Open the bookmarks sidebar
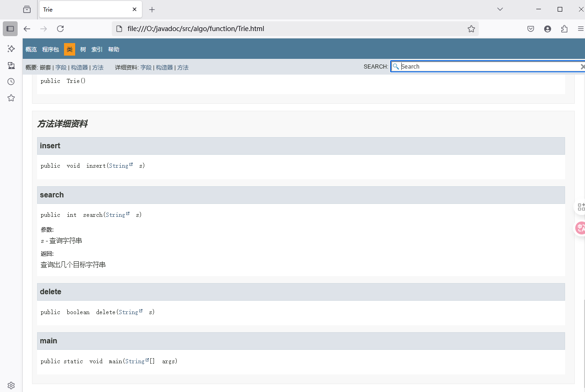Screen dimensions: 585x392 [x=11, y=98]
